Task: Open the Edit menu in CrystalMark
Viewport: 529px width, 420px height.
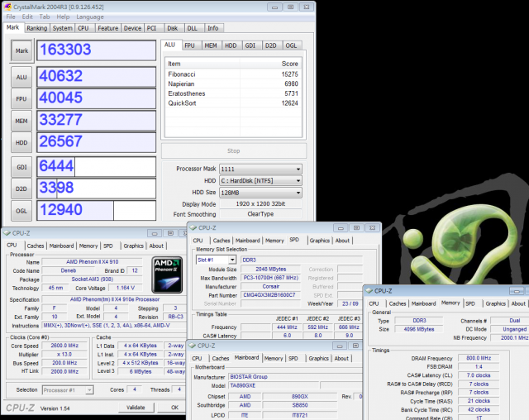Action: click(x=27, y=17)
